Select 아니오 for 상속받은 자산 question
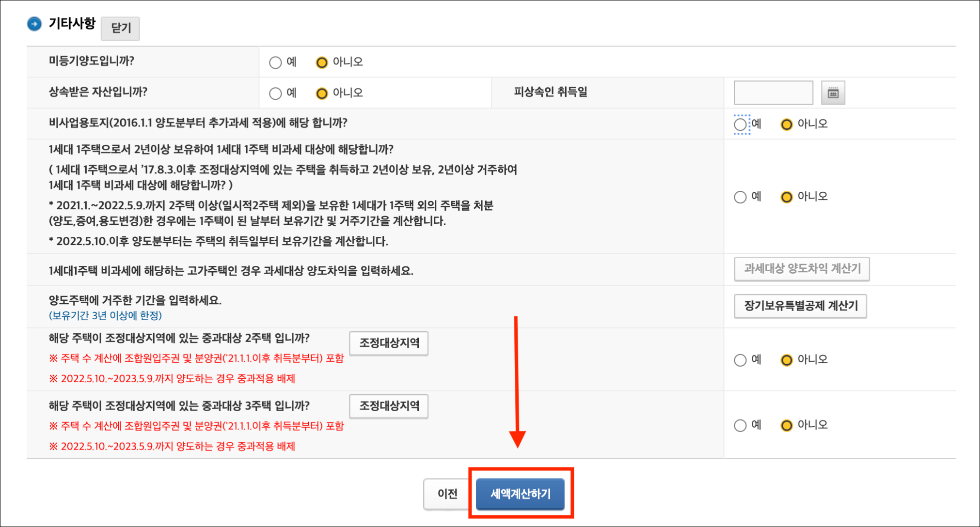980x527 pixels. tap(321, 93)
